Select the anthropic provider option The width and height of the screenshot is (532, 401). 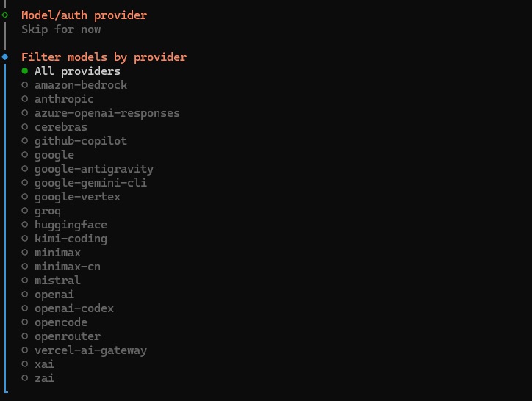[64, 99]
